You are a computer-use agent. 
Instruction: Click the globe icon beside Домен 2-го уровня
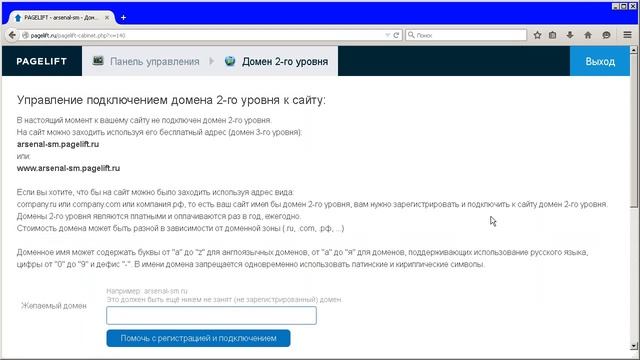coord(230,61)
